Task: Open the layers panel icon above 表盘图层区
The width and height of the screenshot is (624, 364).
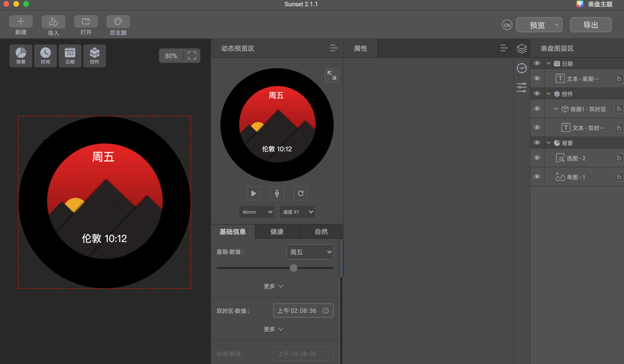Action: point(521,48)
